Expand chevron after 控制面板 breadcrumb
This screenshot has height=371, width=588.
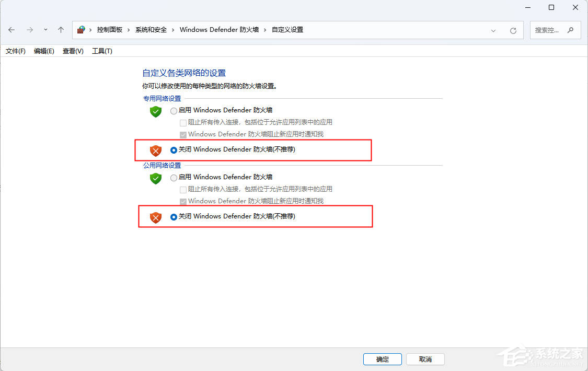tap(129, 30)
